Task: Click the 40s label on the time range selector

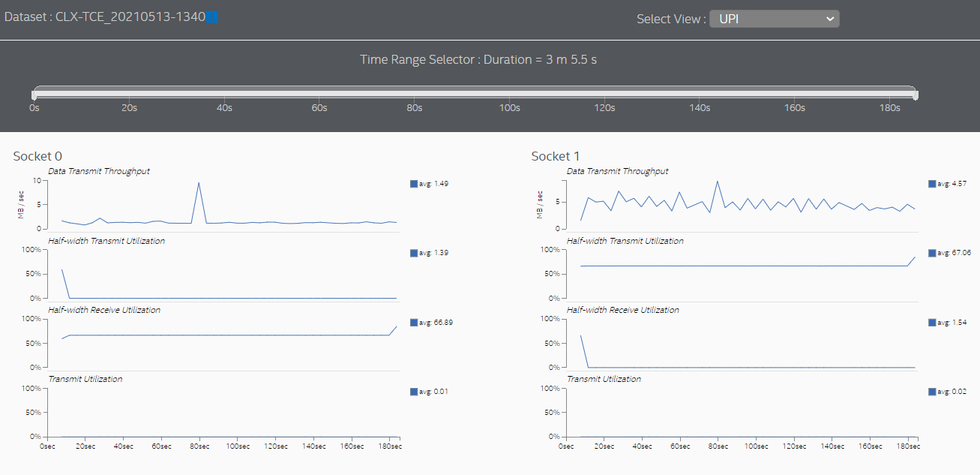Action: pos(224,108)
